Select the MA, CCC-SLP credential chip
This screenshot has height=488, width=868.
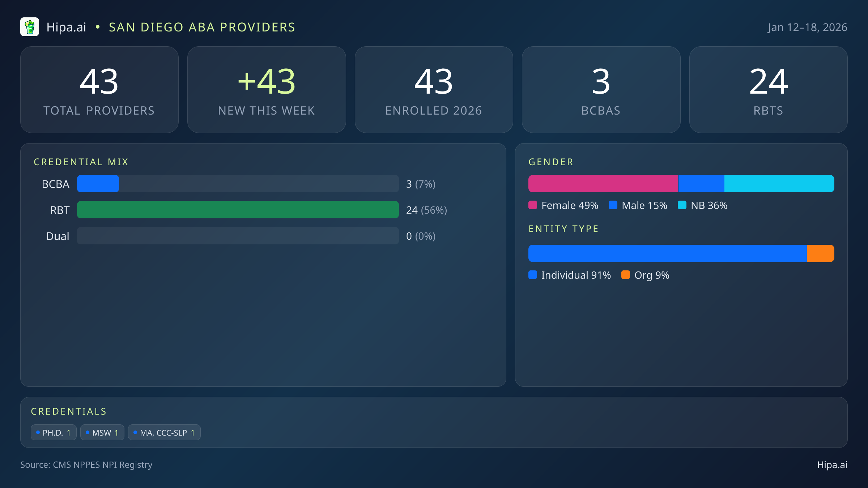[164, 432]
